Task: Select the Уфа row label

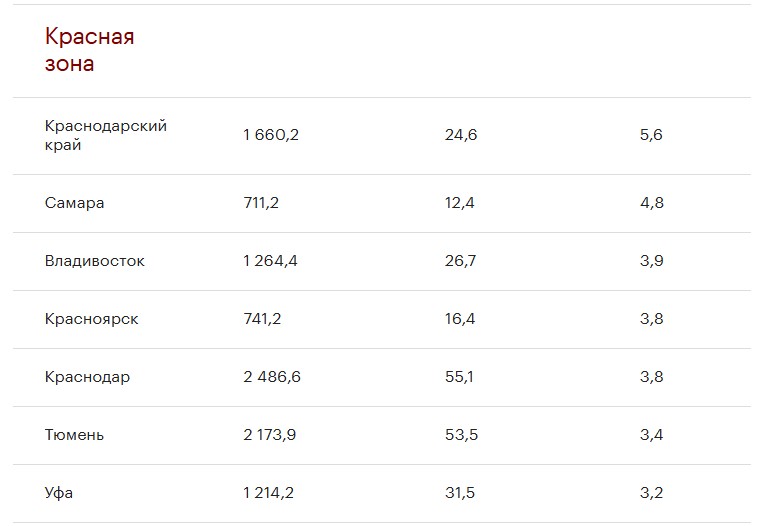Action: [x=59, y=493]
